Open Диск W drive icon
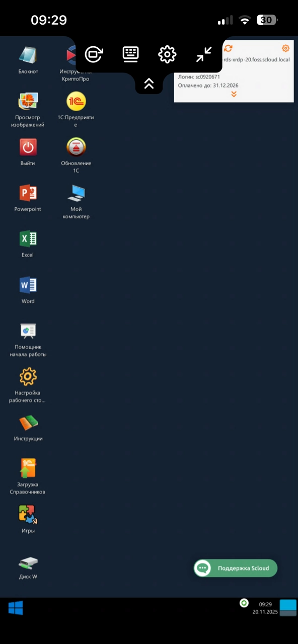This screenshot has height=644, width=298. [x=28, y=562]
